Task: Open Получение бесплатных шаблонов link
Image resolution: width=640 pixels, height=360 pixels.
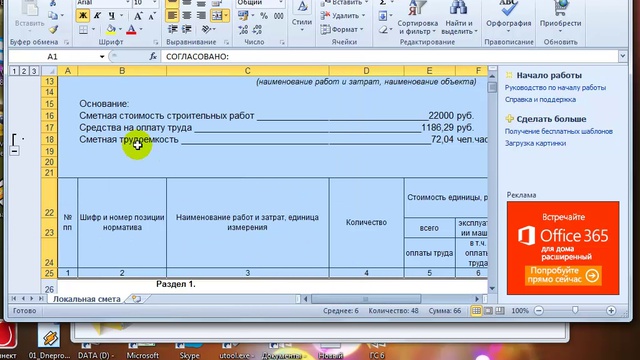Action: (558, 131)
